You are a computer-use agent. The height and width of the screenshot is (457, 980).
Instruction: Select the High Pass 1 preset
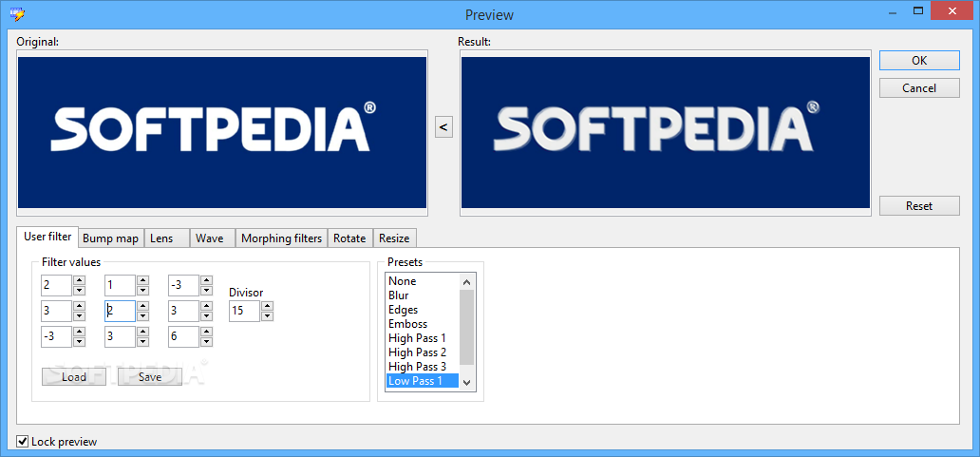click(424, 338)
